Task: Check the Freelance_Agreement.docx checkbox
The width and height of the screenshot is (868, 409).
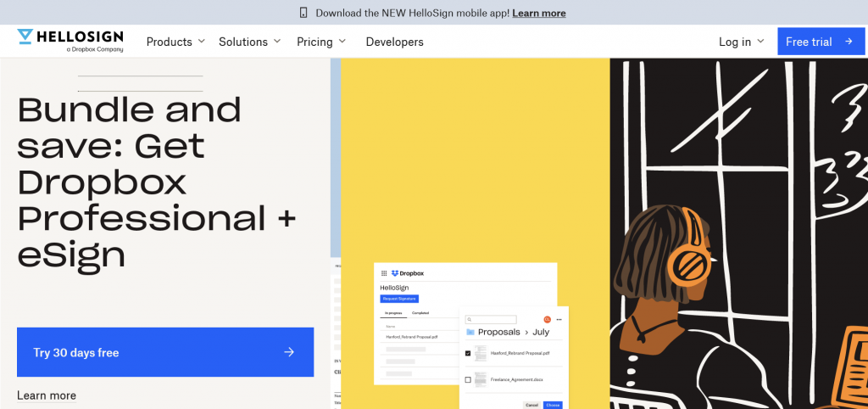Action: (x=468, y=379)
